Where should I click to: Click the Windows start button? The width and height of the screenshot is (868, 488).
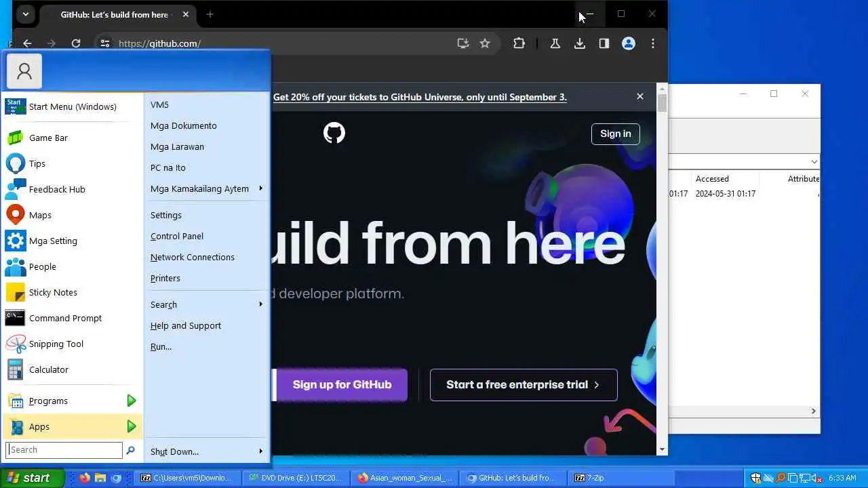[x=32, y=478]
